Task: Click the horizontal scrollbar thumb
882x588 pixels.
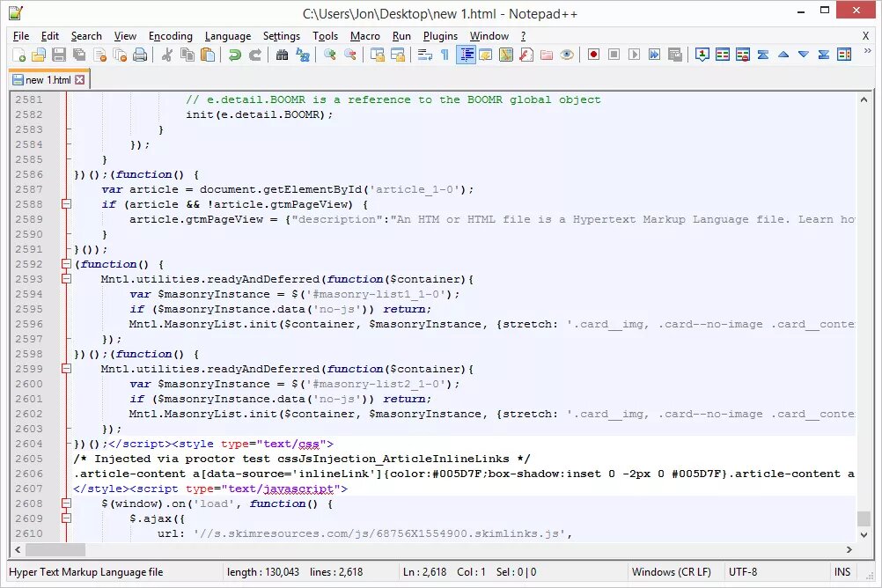Action: [55, 550]
